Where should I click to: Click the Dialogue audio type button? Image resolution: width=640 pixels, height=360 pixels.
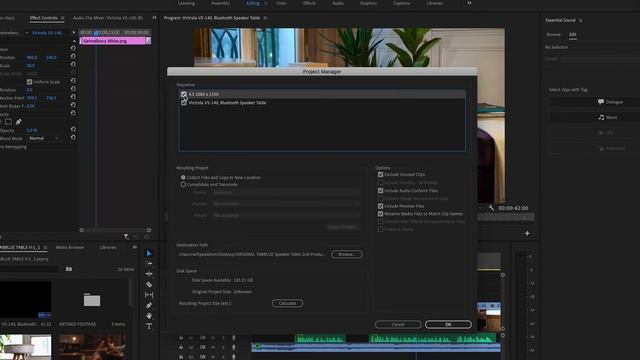(610, 102)
